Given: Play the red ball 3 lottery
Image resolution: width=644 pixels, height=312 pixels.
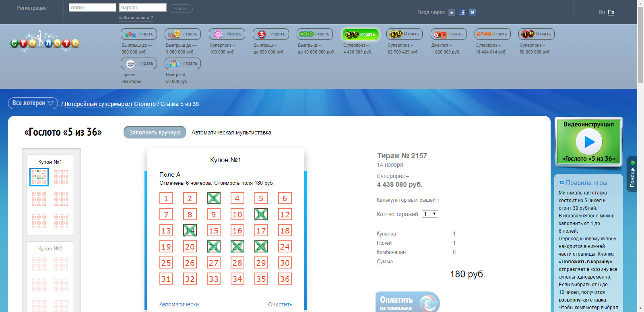Looking at the screenshot, I should coord(271,34).
